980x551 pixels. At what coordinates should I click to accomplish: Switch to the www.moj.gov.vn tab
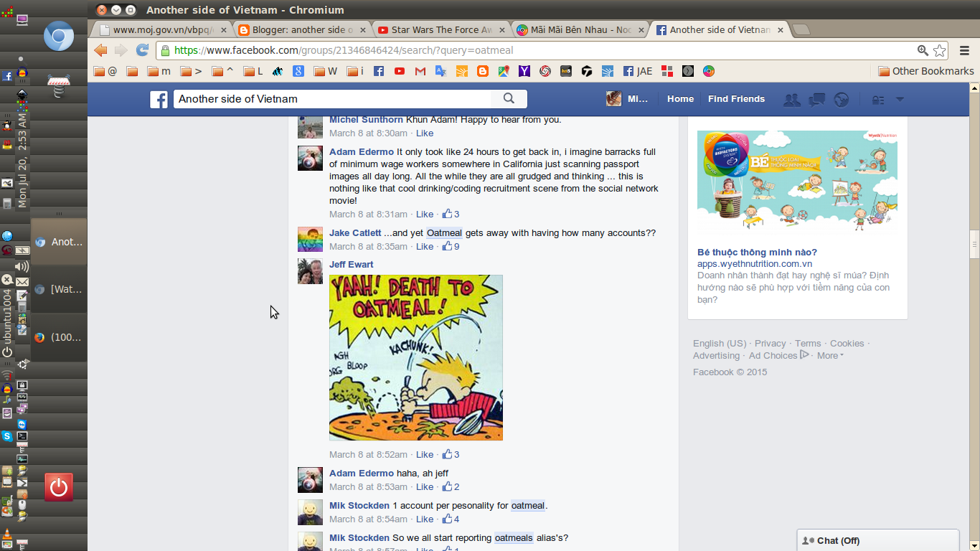(x=162, y=29)
